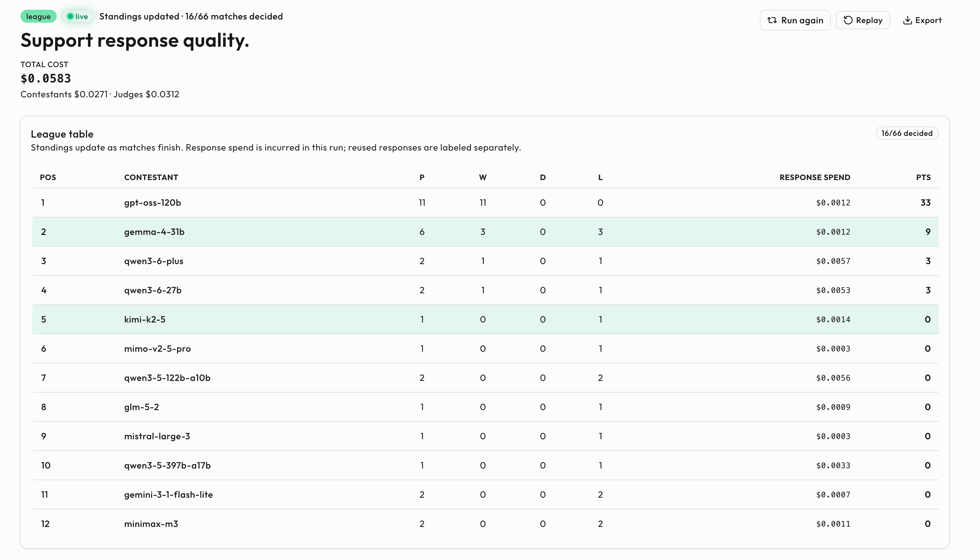Select the glm-5-2 contestant name

point(141,407)
